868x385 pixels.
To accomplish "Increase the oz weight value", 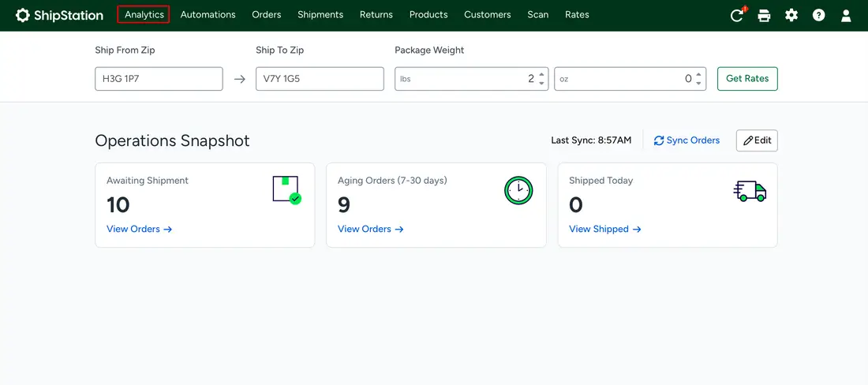I will (698, 74).
